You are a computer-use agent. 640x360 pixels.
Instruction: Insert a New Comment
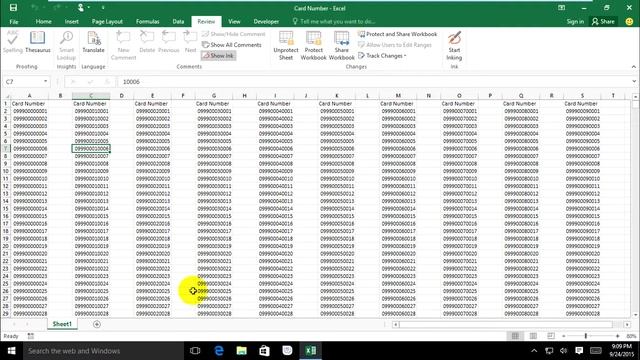click(123, 45)
